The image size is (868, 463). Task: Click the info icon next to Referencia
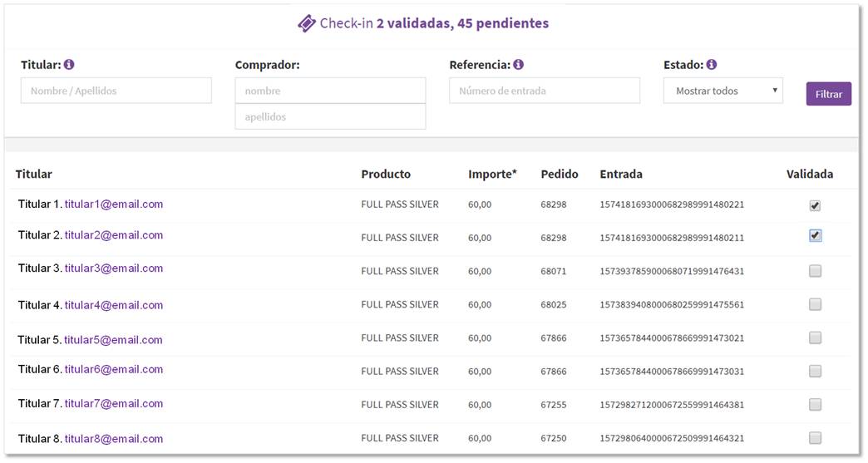pyautogui.click(x=518, y=64)
